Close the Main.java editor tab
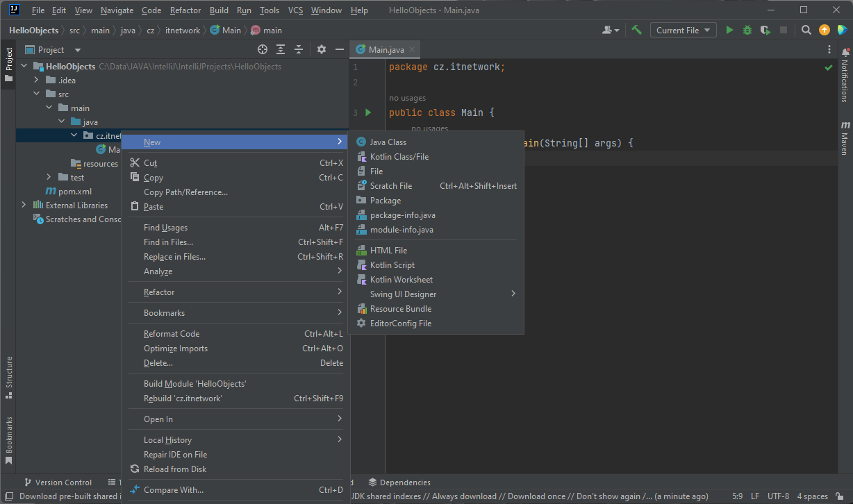 pos(412,49)
